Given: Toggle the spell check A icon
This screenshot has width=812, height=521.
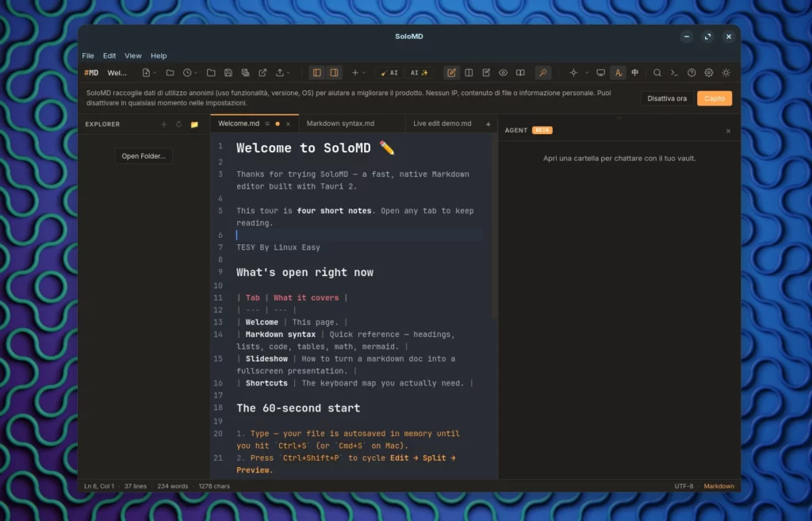Looking at the screenshot, I should tap(619, 73).
